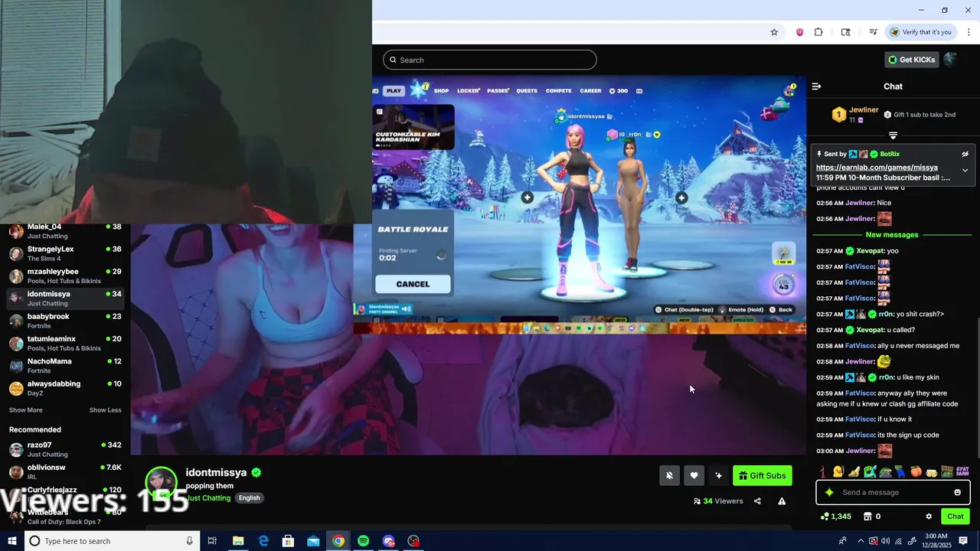Open mzashleyybee channel in sidebar
The image size is (980, 551).
[65, 276]
